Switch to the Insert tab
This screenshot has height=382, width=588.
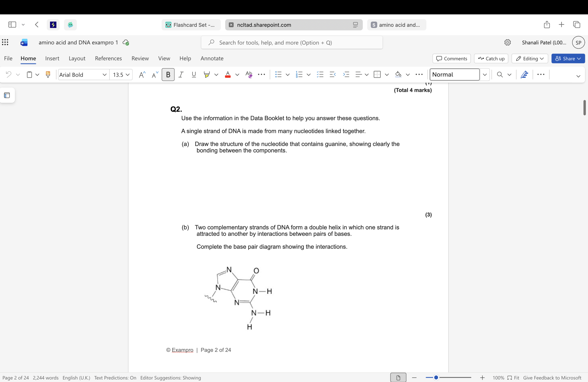[52, 58]
